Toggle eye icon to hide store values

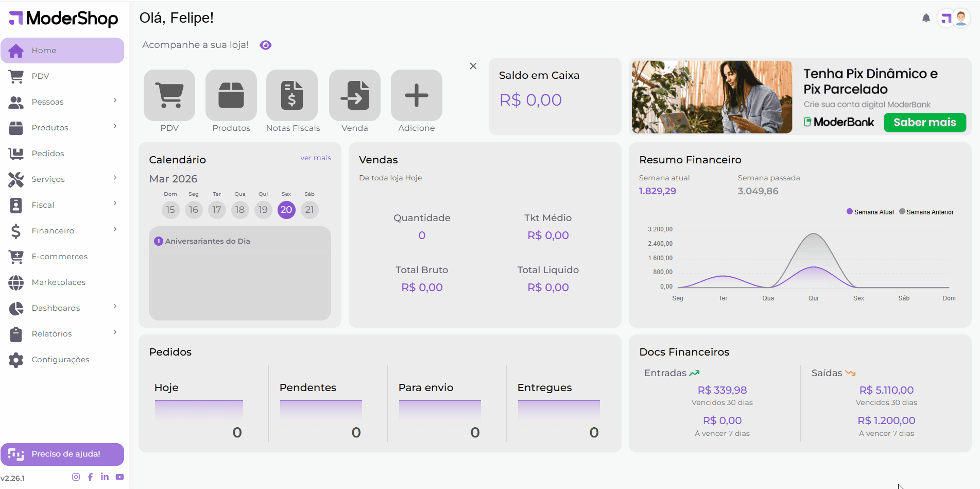click(265, 45)
